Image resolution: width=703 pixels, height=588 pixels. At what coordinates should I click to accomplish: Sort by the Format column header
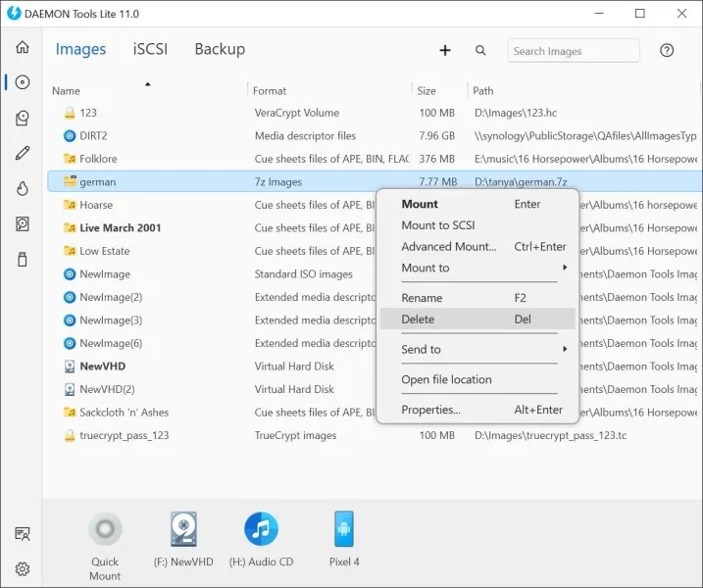(269, 91)
